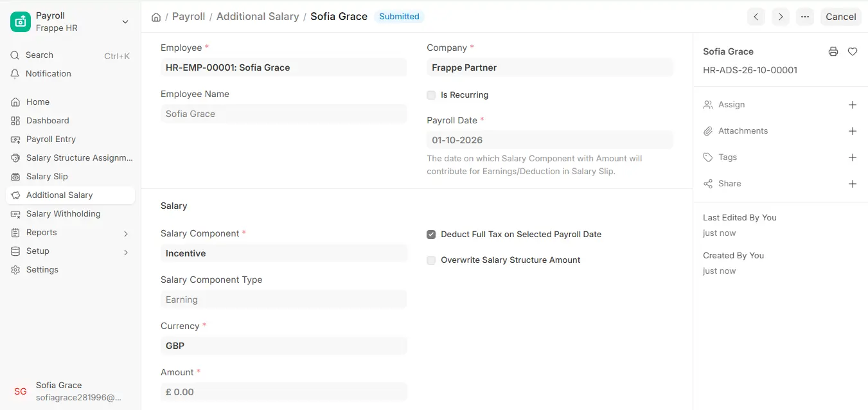This screenshot has width=868, height=410.
Task: Click the Notification bell icon
Action: click(15, 74)
